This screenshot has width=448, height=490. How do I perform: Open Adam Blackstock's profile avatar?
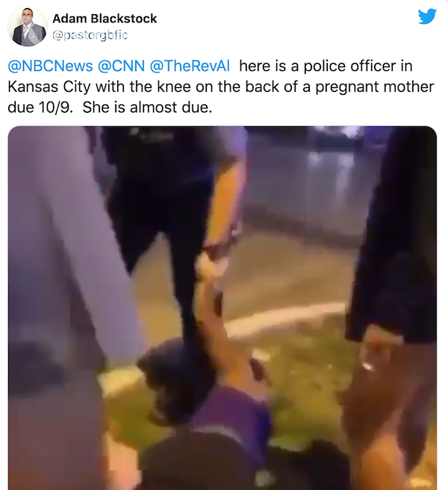click(x=28, y=27)
